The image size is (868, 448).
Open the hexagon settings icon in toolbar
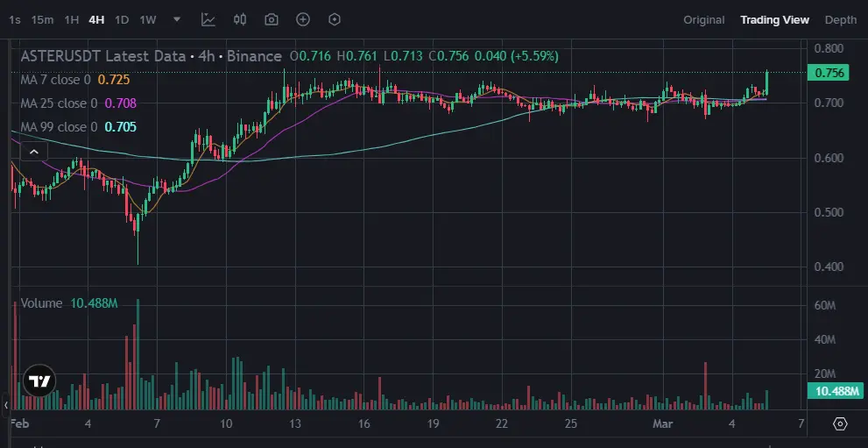click(x=335, y=20)
